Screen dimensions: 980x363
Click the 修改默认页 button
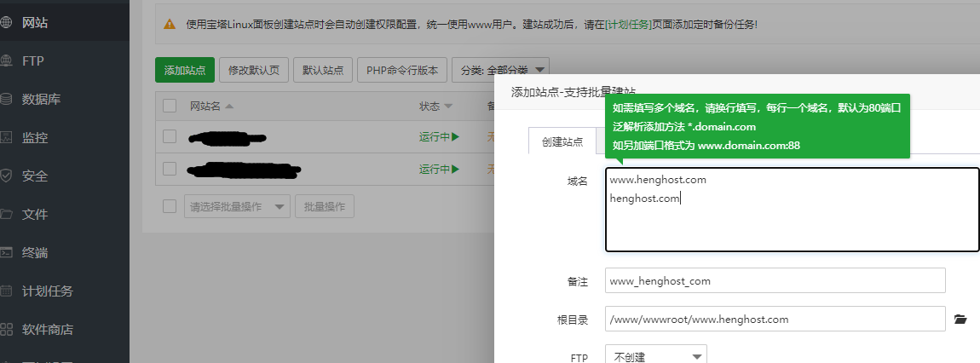[254, 70]
